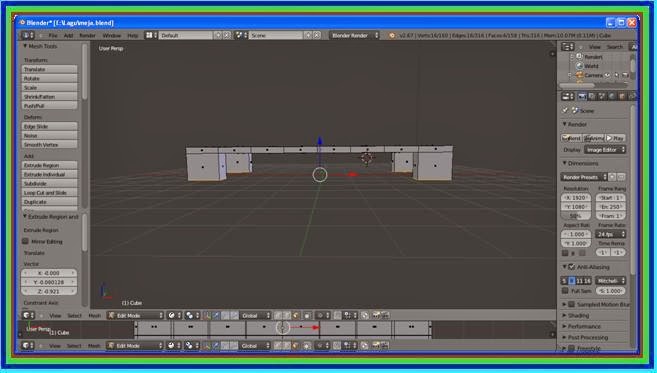Click the scene browse icon in Info header
Image resolution: width=657 pixels, height=373 pixels.
click(x=241, y=35)
